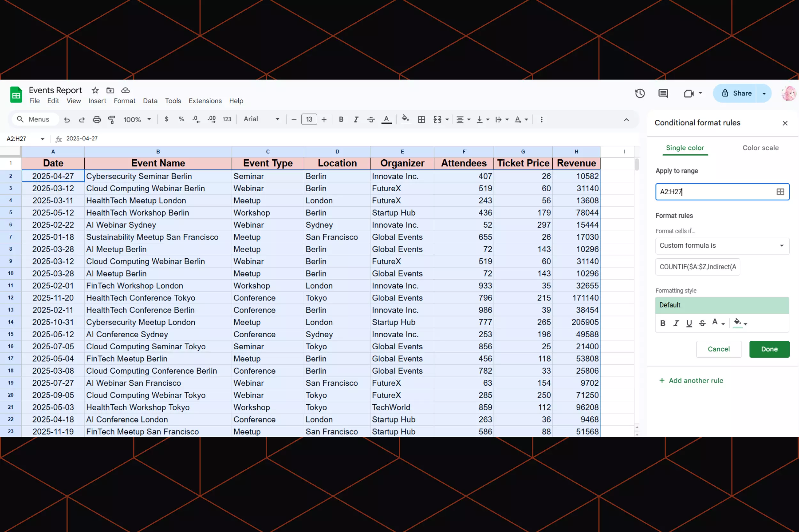Click the select data range grid icon
The width and height of the screenshot is (799, 532).
point(780,192)
